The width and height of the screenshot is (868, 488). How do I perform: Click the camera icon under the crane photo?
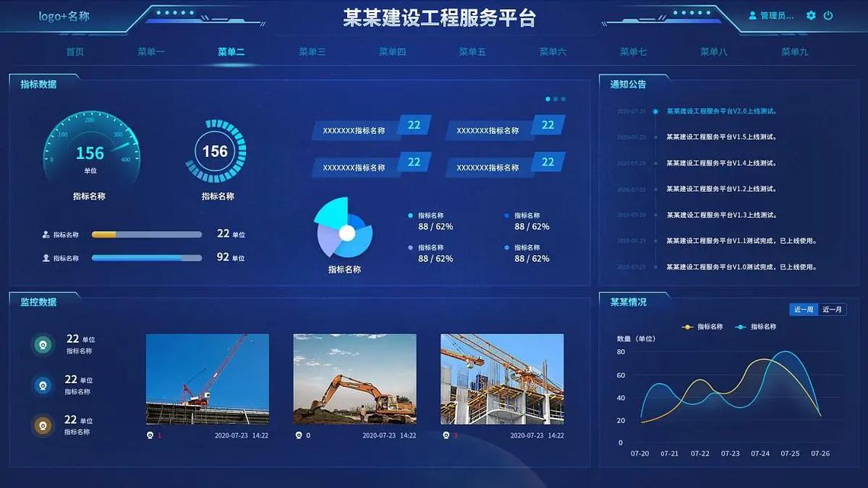click(151, 435)
